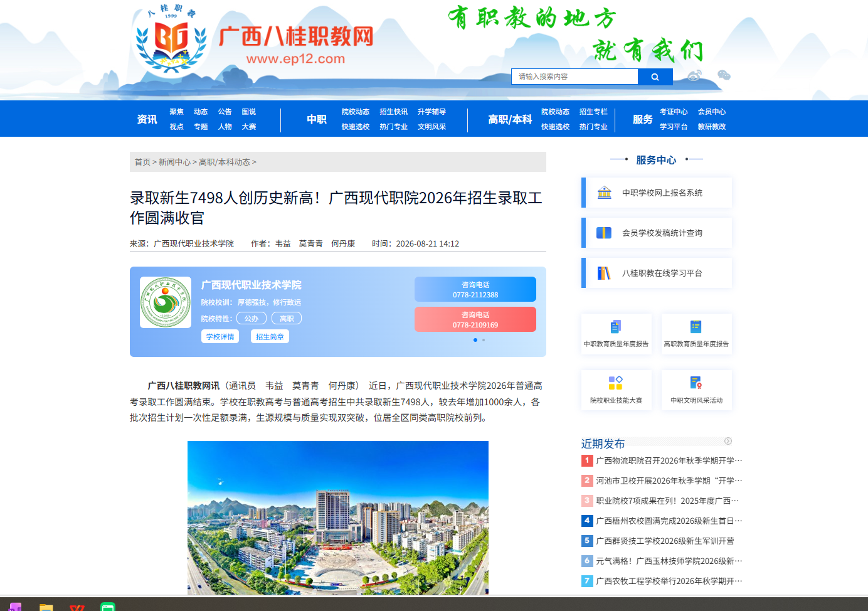Open 会员中心 link in navigation
The width and height of the screenshot is (868, 611).
point(712,112)
